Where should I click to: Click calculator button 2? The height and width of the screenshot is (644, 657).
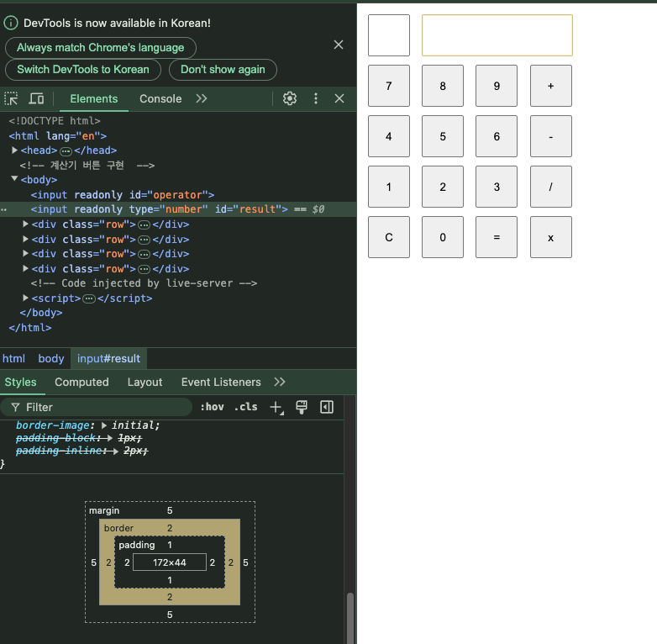click(x=443, y=187)
